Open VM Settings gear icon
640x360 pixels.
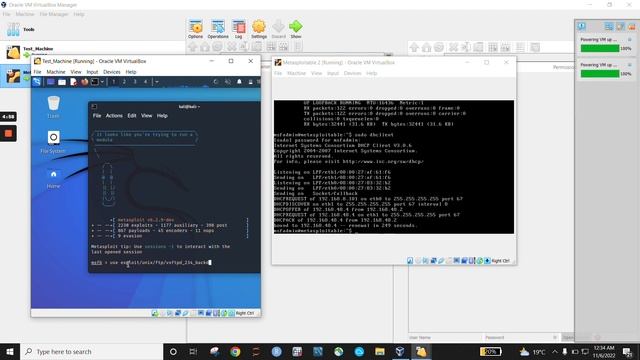point(259,29)
